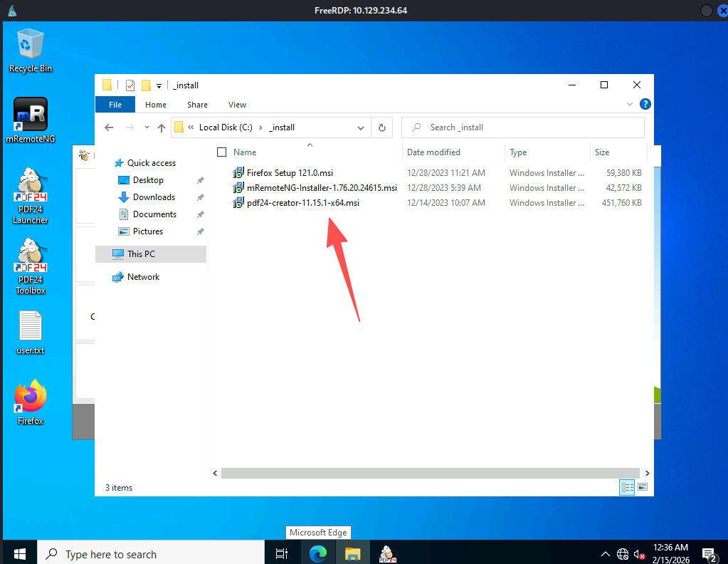
Task: Click the Windows Start button
Action: click(20, 553)
